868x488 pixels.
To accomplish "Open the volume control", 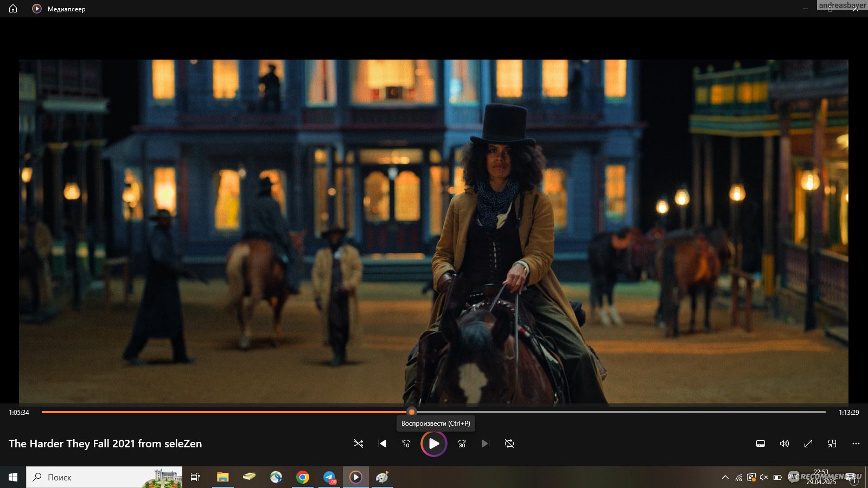I will click(784, 444).
